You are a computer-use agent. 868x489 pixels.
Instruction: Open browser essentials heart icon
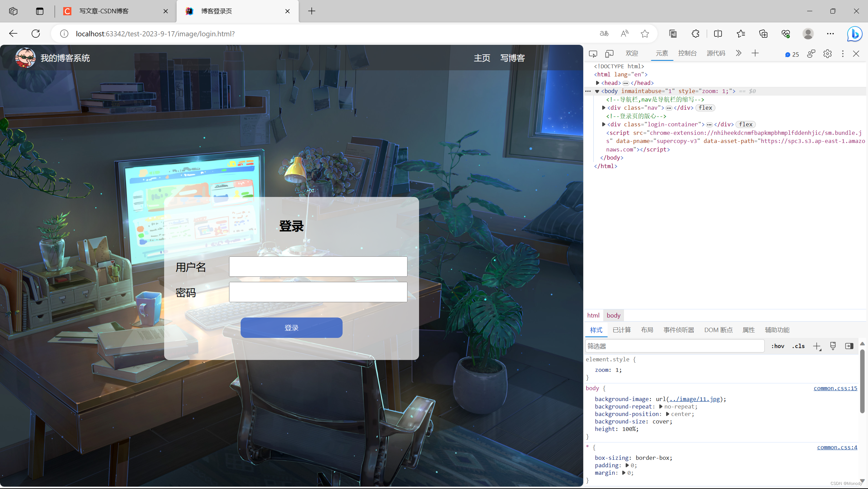point(786,34)
